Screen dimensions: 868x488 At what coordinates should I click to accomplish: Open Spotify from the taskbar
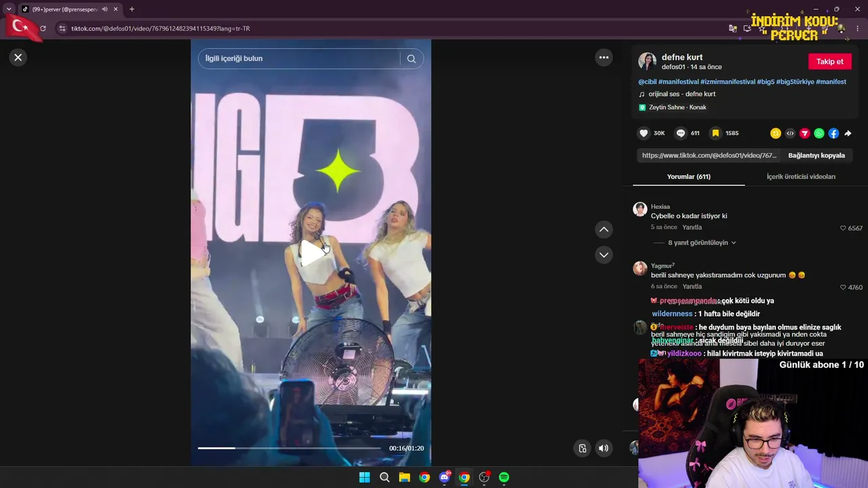tap(504, 477)
